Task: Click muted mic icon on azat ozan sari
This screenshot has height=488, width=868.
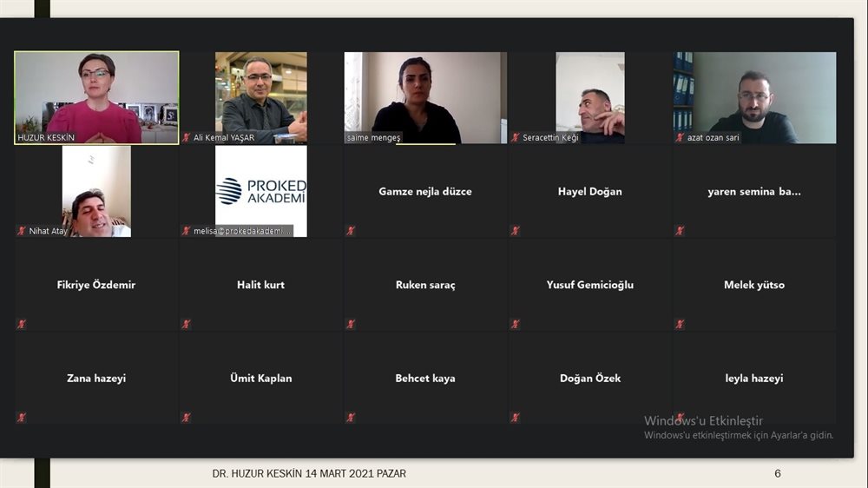Action: coord(680,137)
